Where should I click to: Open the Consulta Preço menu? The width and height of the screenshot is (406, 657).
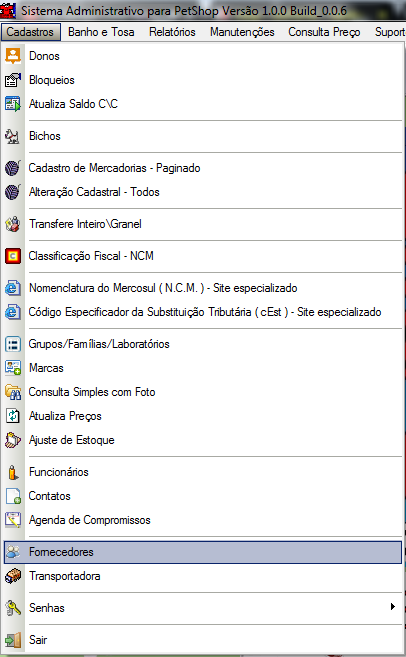(324, 32)
